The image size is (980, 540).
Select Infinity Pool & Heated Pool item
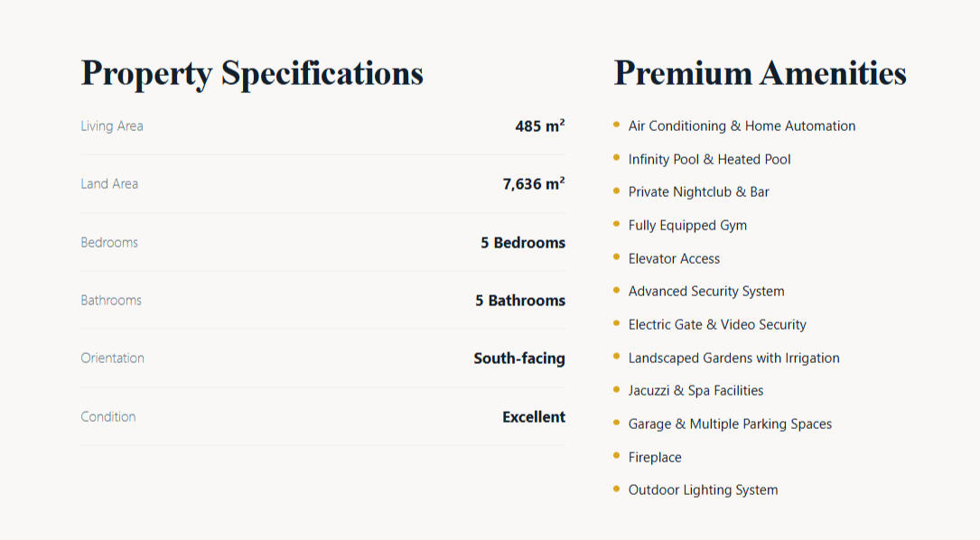click(x=709, y=160)
